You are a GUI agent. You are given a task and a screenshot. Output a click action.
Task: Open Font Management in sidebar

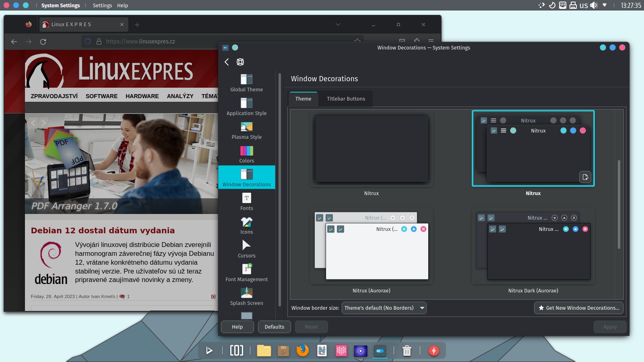coord(247,273)
